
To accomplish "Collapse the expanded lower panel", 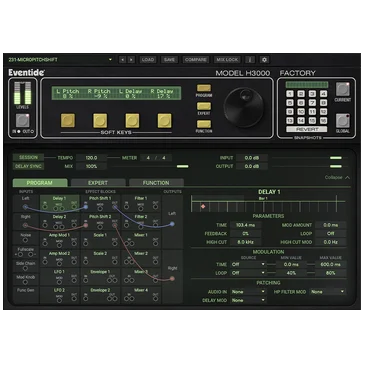I will click(337, 177).
